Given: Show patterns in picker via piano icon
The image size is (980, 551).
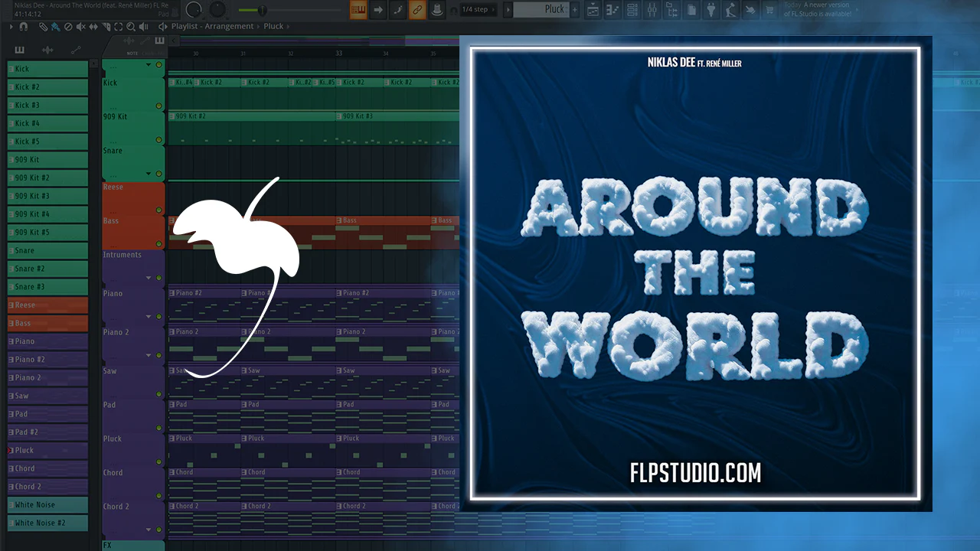Looking at the screenshot, I should pyautogui.click(x=18, y=50).
